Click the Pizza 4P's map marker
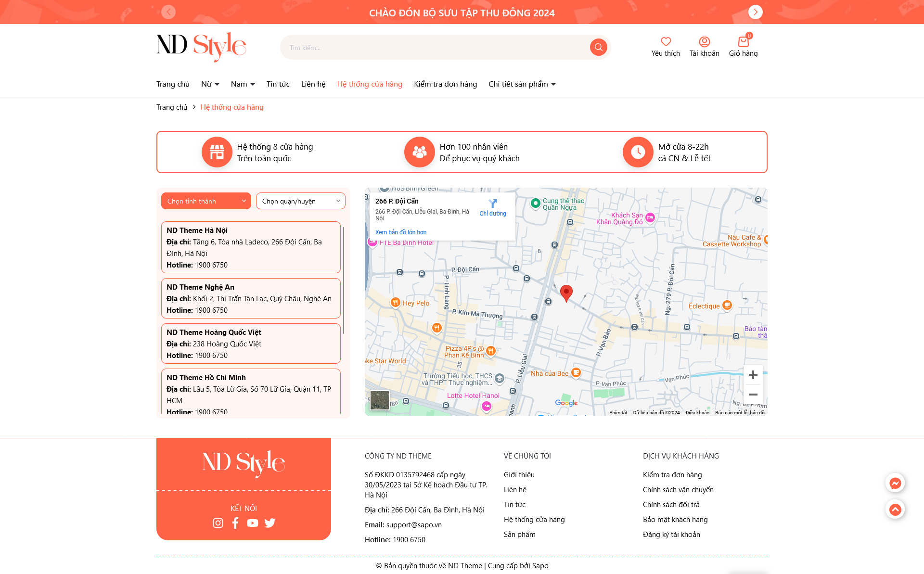 coord(490,351)
